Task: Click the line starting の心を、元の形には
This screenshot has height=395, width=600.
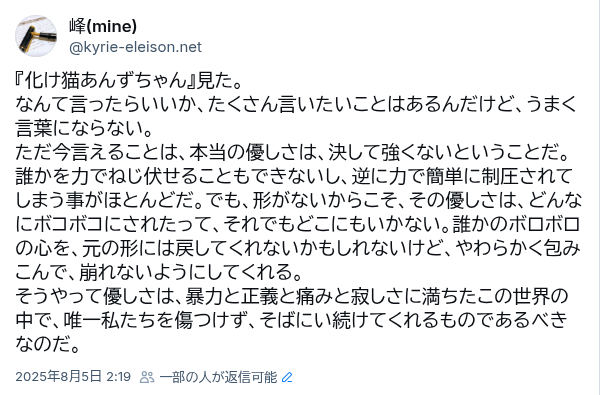Action: point(298,248)
